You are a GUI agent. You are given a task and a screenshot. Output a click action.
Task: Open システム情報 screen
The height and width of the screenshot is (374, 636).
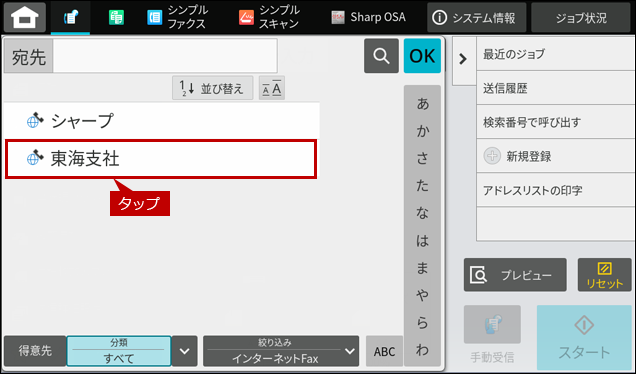click(476, 17)
